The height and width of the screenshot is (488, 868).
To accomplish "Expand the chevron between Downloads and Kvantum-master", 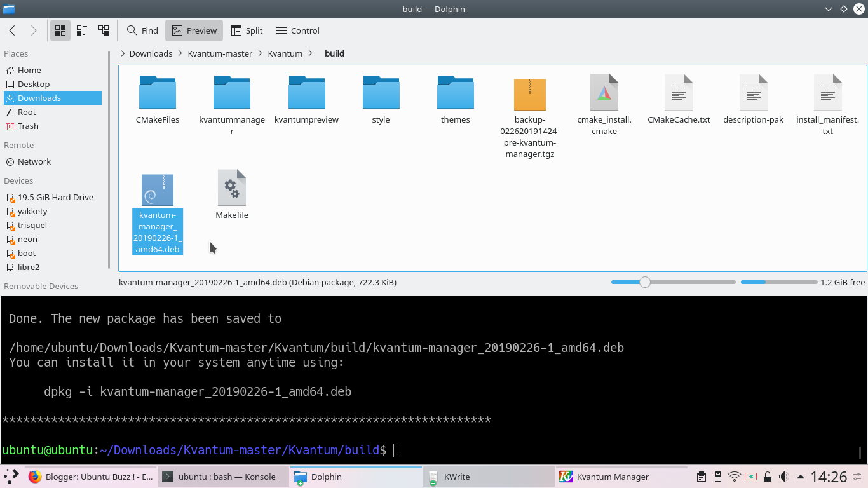I will (180, 53).
